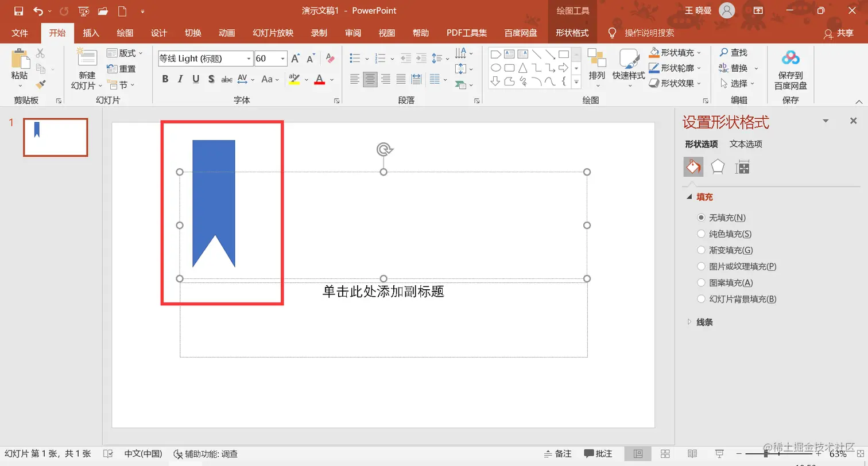Select 图案填充 (Pattern fill)
The image size is (868, 466).
pyautogui.click(x=701, y=283)
